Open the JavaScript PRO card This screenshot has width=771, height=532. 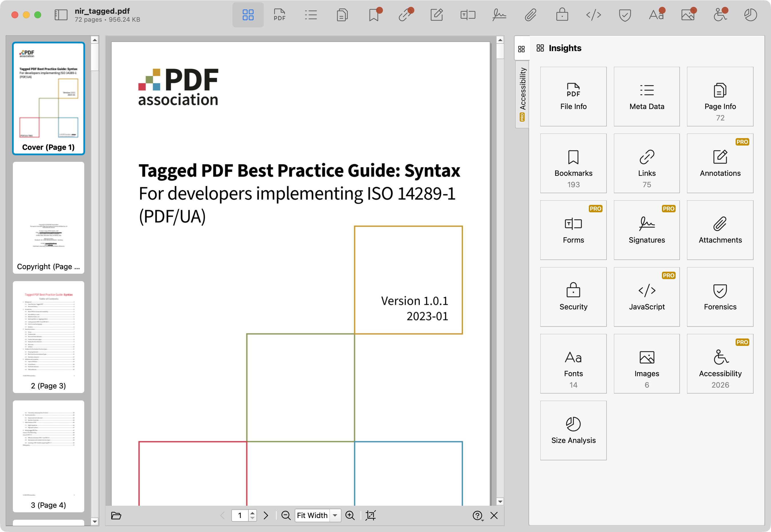[x=646, y=297]
